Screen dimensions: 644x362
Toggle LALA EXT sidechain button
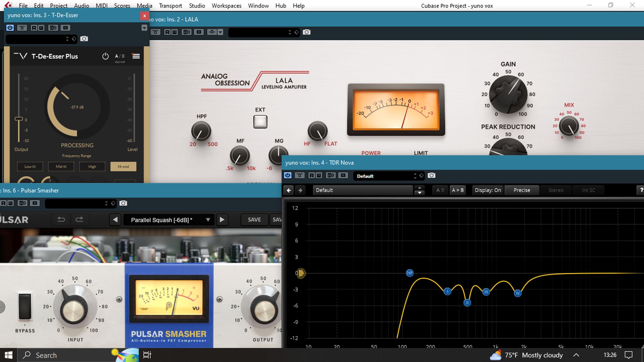(x=260, y=122)
